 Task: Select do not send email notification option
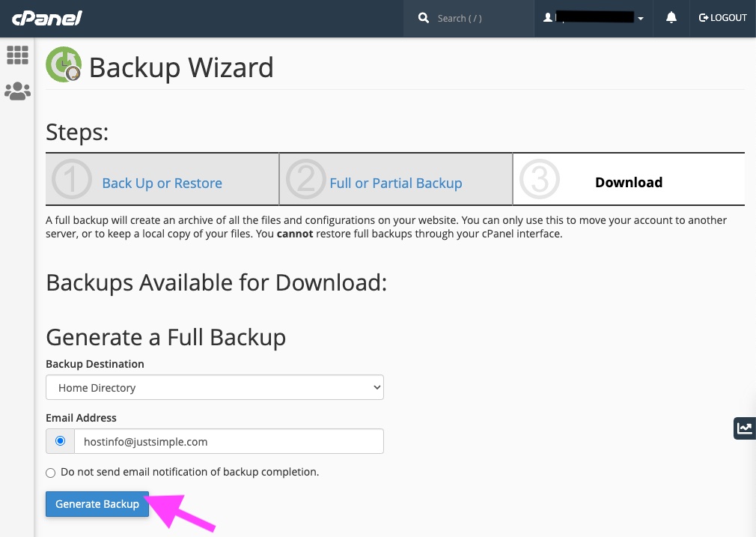point(51,473)
